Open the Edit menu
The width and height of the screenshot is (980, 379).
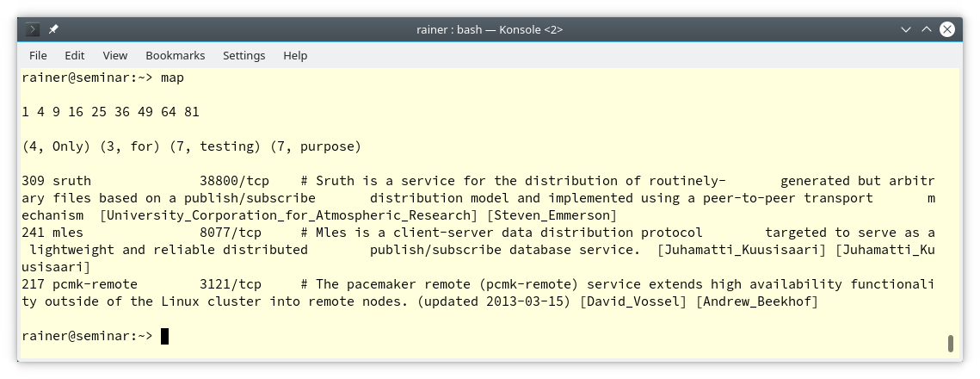click(74, 55)
